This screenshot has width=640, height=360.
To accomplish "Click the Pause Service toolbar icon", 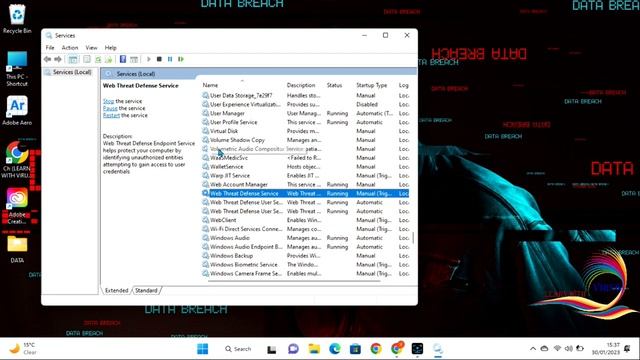I will 170,59.
